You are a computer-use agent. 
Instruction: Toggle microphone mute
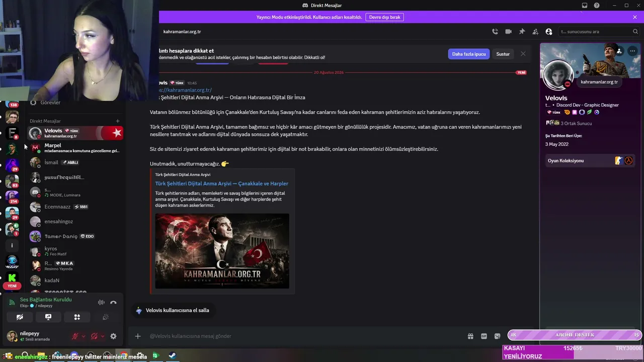pos(75,336)
